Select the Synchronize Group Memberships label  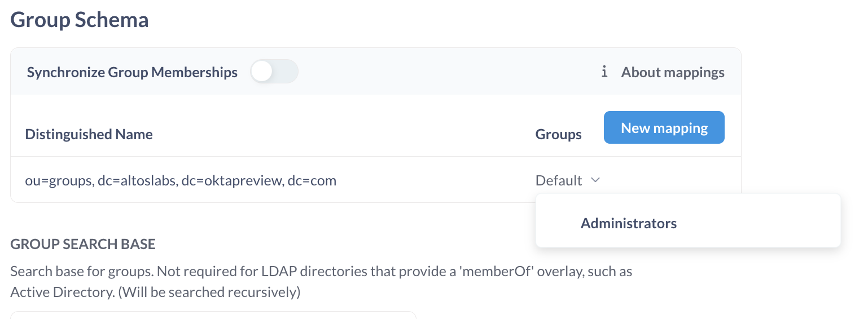pyautogui.click(x=132, y=73)
